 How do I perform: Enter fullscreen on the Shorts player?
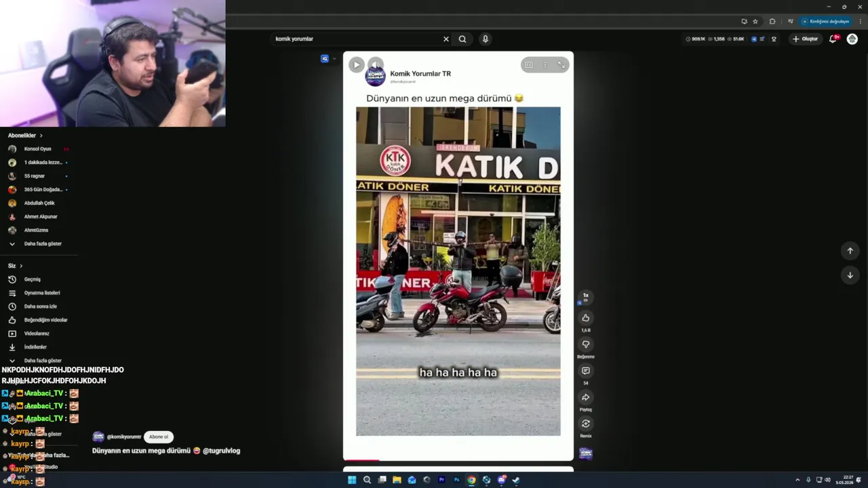[x=561, y=65]
